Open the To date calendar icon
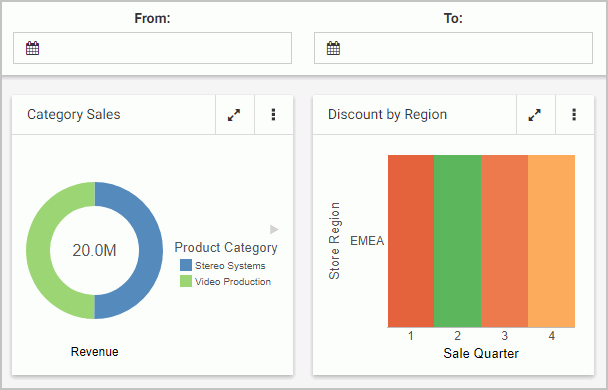 click(x=333, y=48)
